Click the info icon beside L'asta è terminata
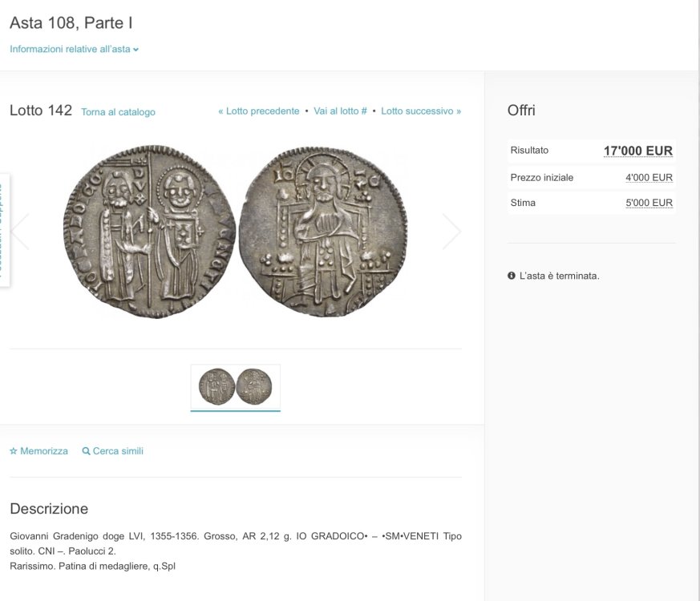The image size is (700, 601). [x=512, y=276]
